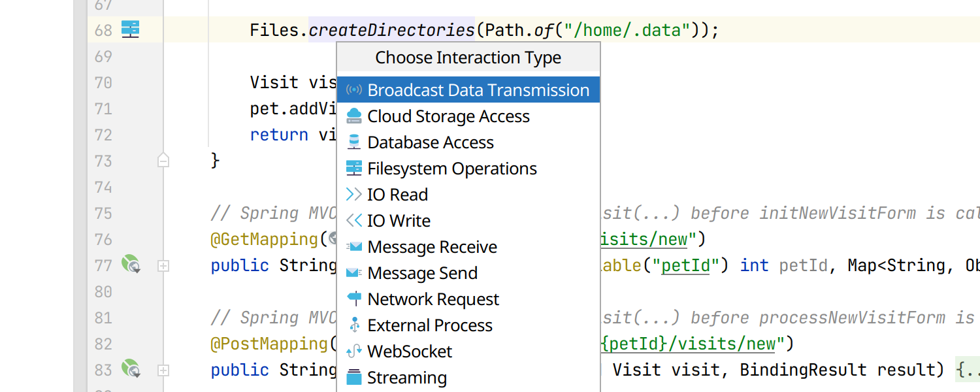
Task: Click the web endpoint gutter icon on line 83
Action: [131, 369]
